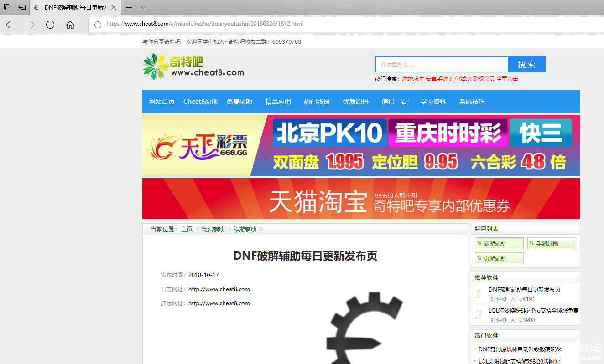Click the 天下彩票 668.GG banner ad
Viewport: 604px width, 364px height.
[361, 145]
